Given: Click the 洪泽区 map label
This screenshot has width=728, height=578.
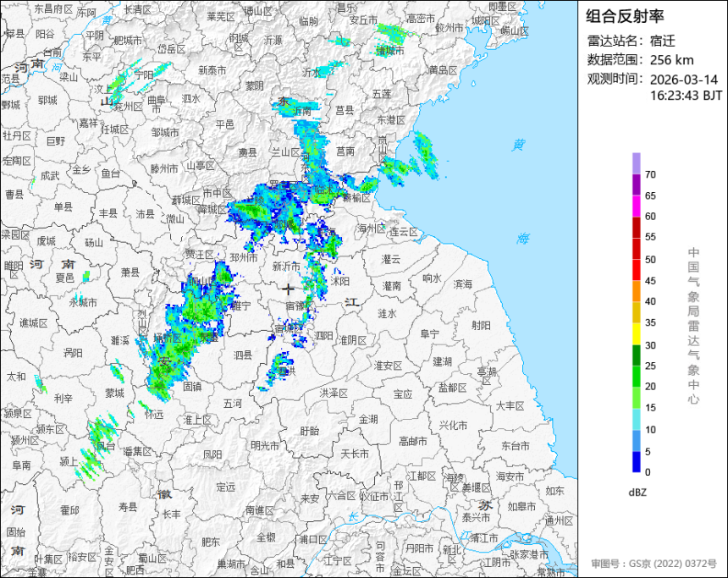Looking at the screenshot, I should 334,394.
